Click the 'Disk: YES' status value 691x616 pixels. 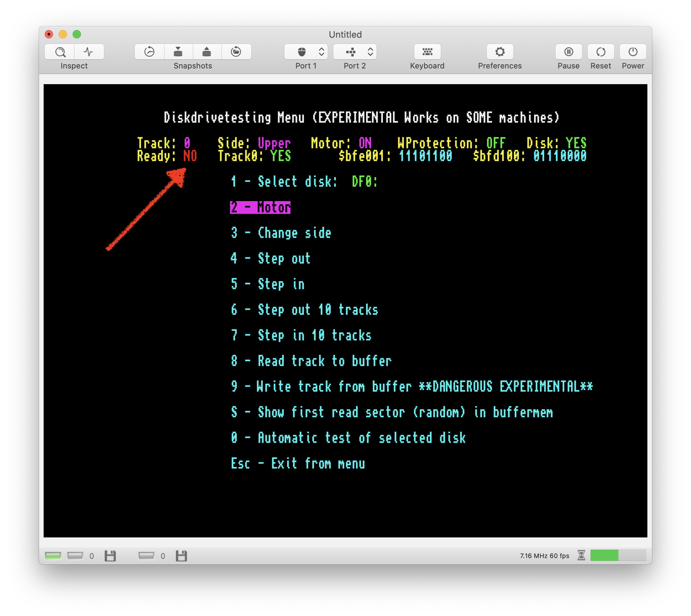point(557,143)
